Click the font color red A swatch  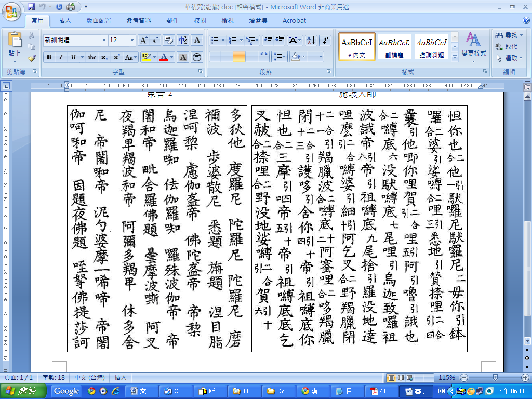[164, 57]
